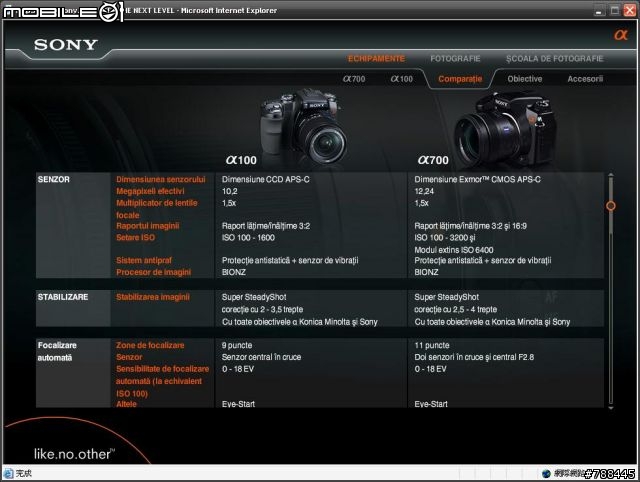
Task: Click 'Setare ISO' row label
Action: pos(136,238)
